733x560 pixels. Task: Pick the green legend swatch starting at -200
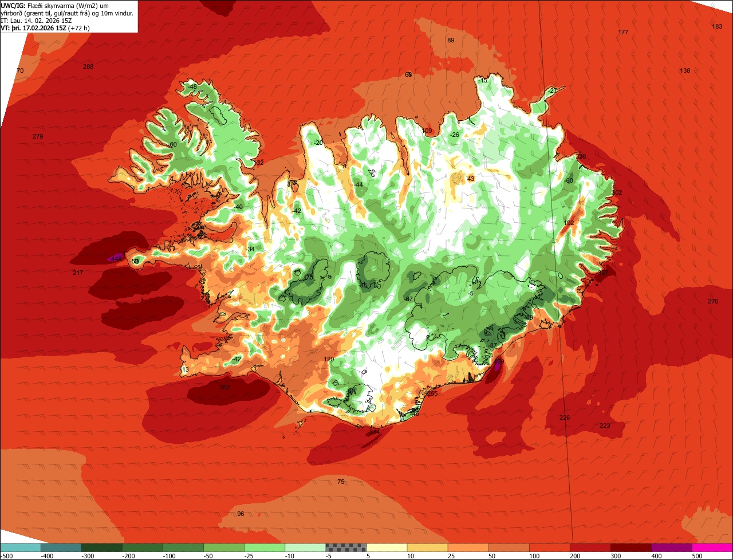point(142,547)
